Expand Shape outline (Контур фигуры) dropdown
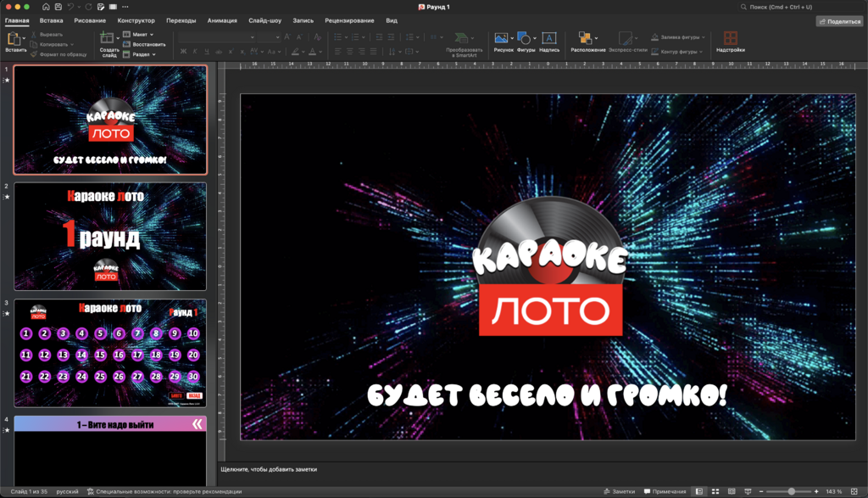Viewport: 868px width, 498px height. point(701,52)
